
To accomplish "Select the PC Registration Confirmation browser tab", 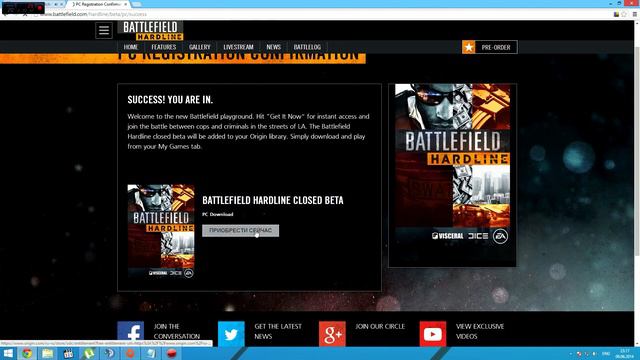I will (x=97, y=4).
